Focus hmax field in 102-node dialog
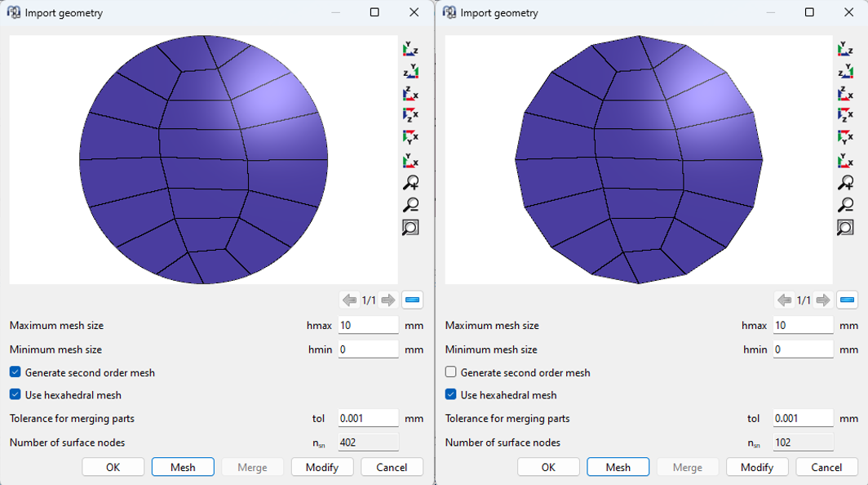Screen dimensions: 868x485 point(804,325)
